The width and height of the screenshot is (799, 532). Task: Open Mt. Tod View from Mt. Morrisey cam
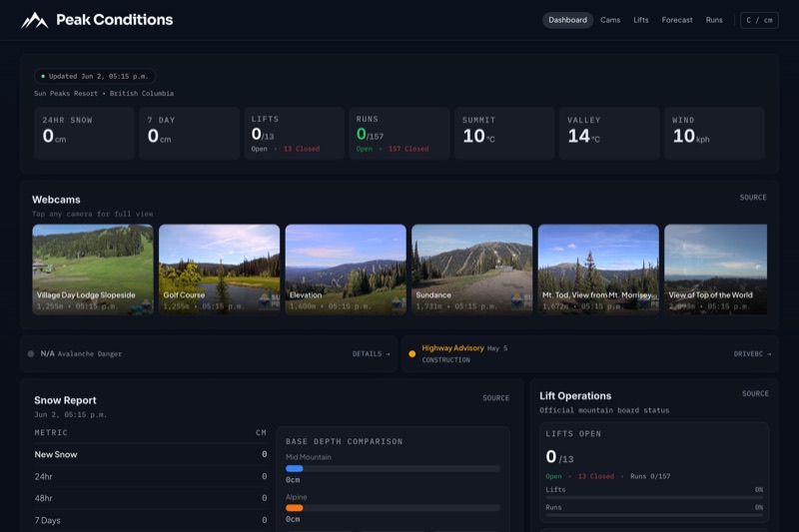point(598,269)
